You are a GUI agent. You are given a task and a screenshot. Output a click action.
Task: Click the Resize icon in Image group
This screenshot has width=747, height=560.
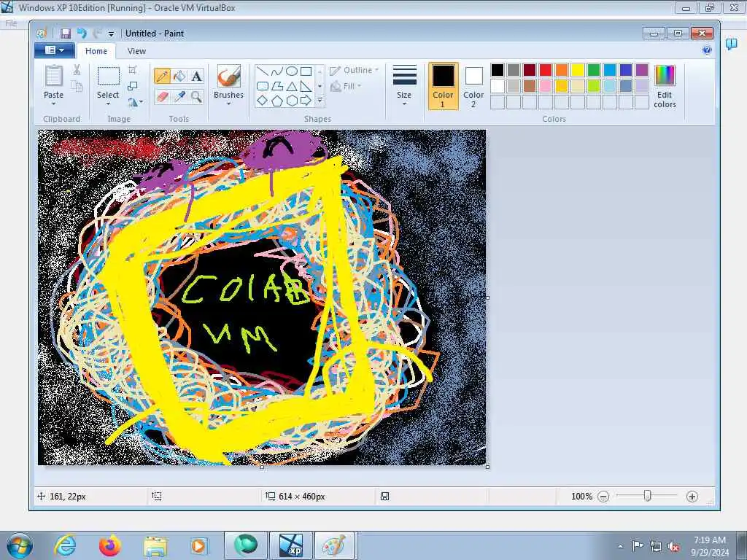click(x=133, y=86)
